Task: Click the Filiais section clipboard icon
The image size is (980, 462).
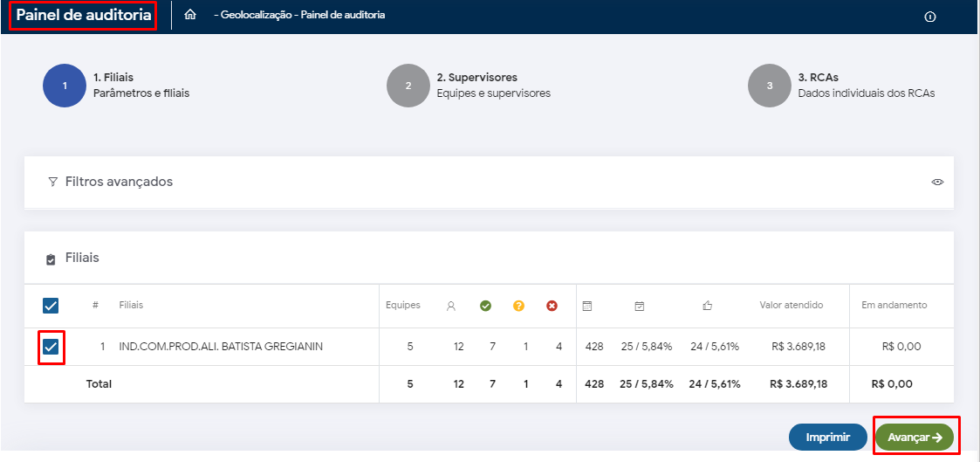Action: (x=51, y=259)
